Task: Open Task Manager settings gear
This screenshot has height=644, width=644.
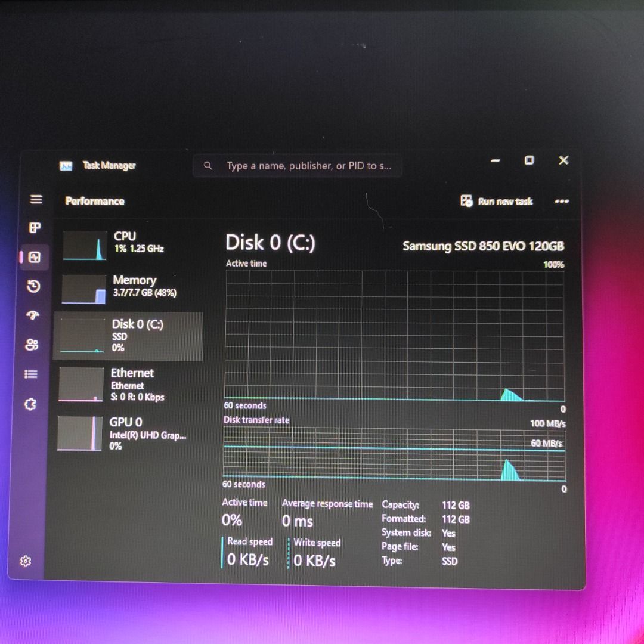Action: [26, 561]
